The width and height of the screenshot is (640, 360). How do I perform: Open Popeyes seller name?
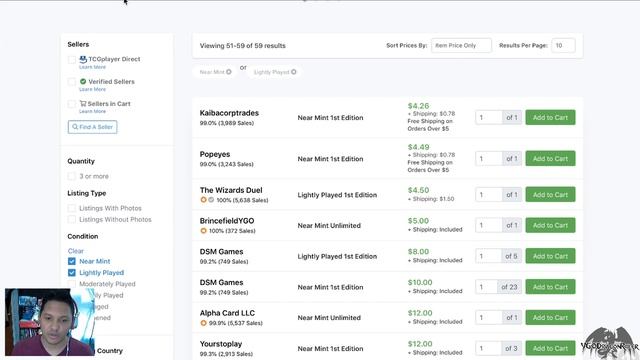click(x=215, y=154)
